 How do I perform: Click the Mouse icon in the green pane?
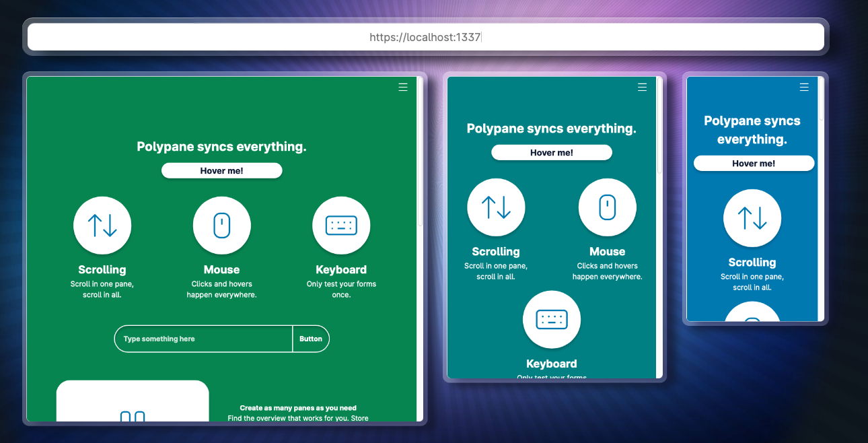click(221, 226)
